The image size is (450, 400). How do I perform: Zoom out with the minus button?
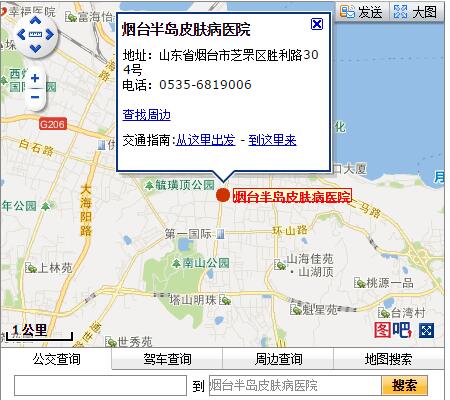pyautogui.click(x=35, y=97)
